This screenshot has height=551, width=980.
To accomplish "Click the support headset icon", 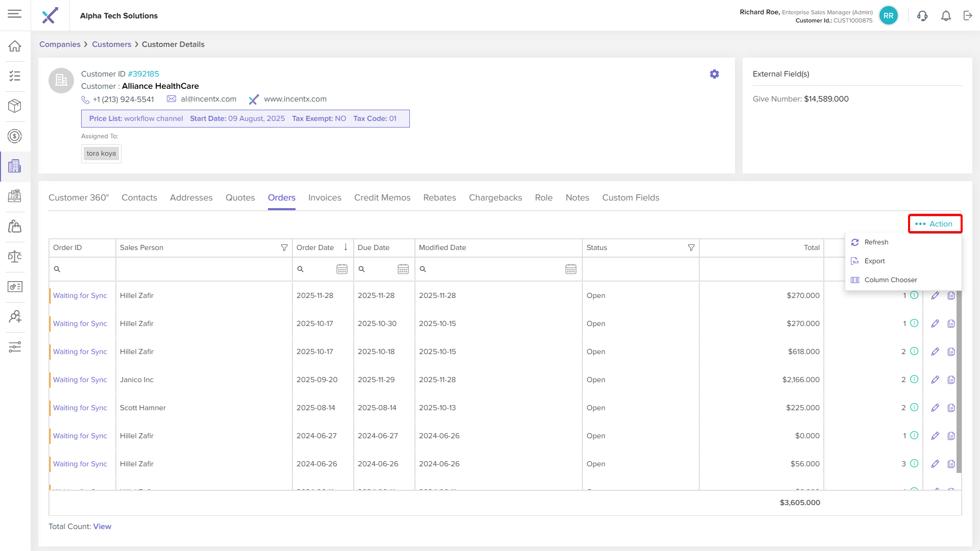I will [922, 16].
